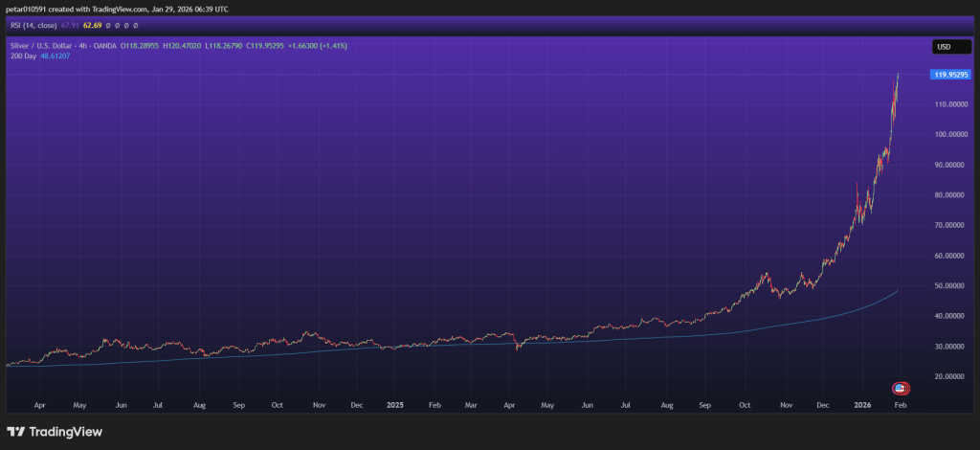980x450 pixels.
Task: Click the TradingView logo
Action: (x=55, y=432)
